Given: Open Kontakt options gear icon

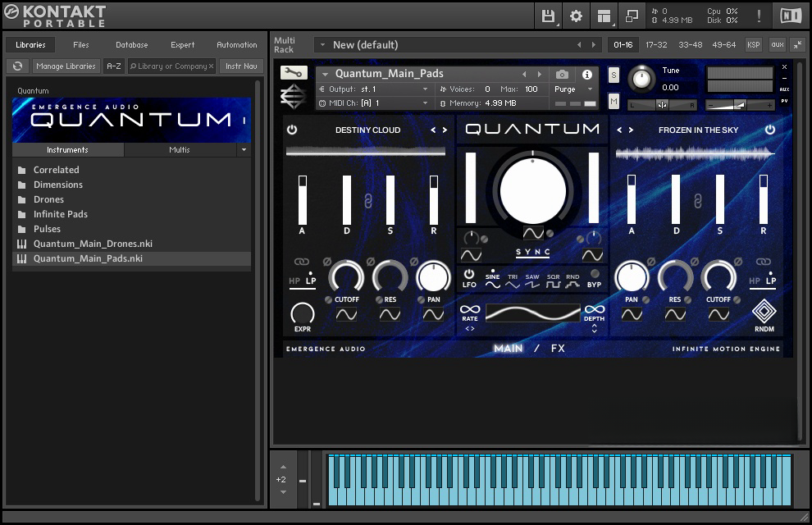Looking at the screenshot, I should pos(576,16).
